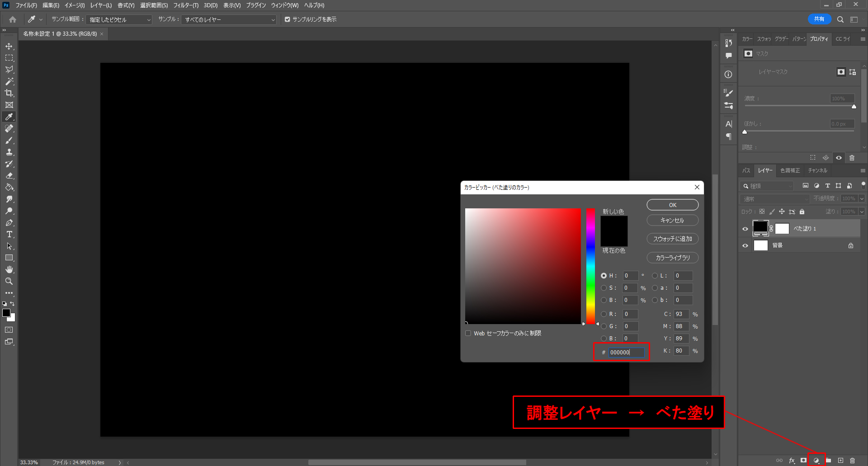Expand the layer opacity dropdown
Image resolution: width=868 pixels, height=466 pixels.
(862, 198)
